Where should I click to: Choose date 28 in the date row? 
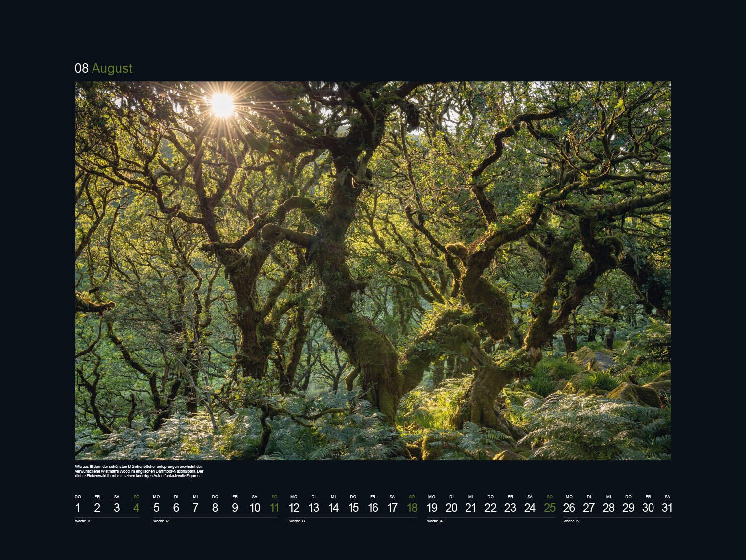tap(608, 508)
